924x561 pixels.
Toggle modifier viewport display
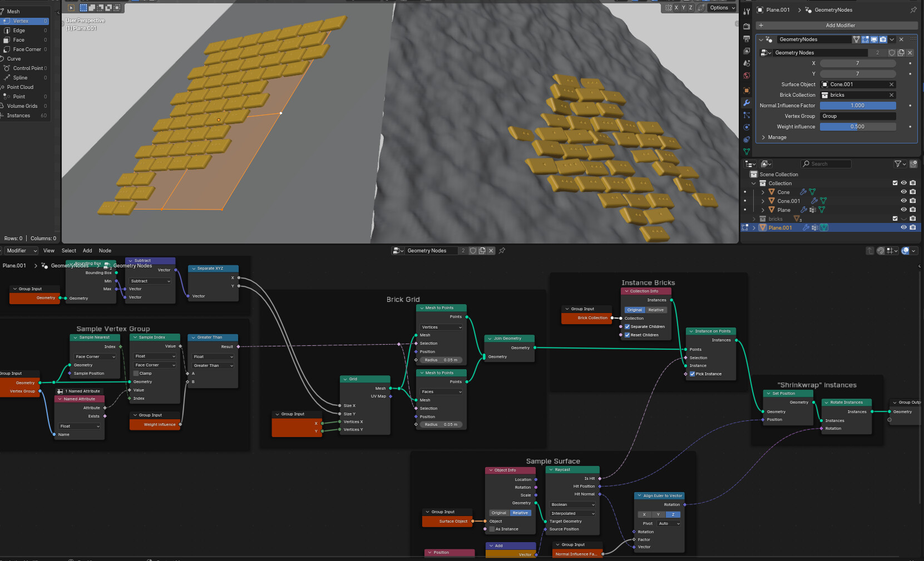(874, 39)
